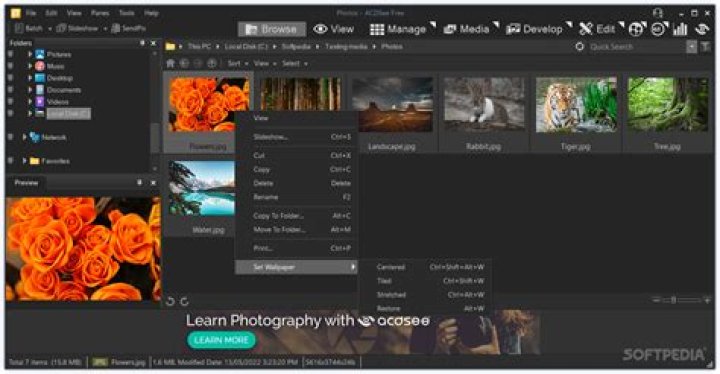Close the Preview pane
This screenshot has height=374, width=720.
(x=153, y=183)
